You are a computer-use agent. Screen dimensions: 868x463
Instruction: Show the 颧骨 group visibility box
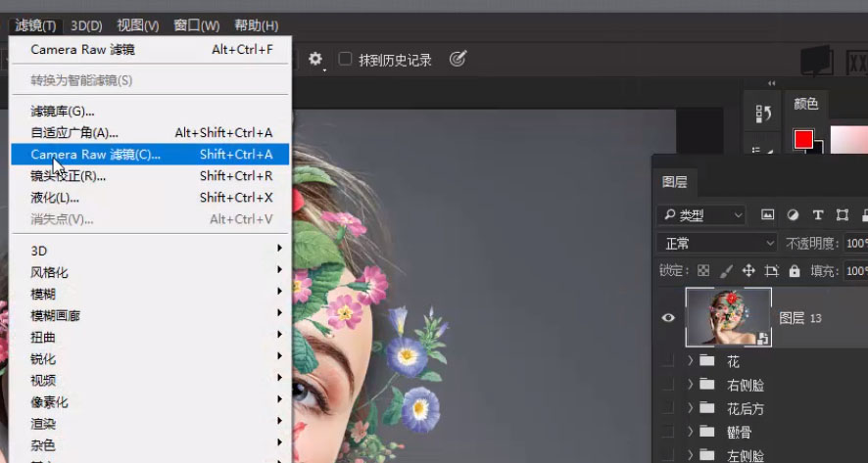tap(669, 432)
